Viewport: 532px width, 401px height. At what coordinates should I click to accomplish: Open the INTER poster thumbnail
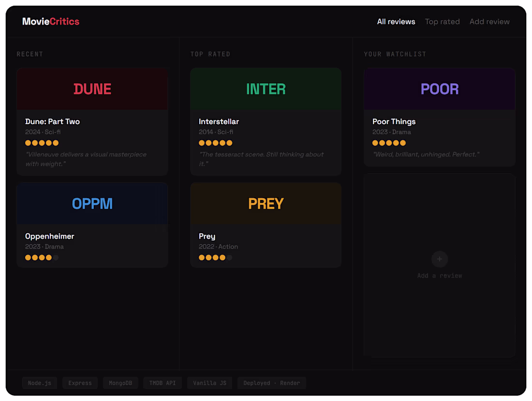(x=266, y=89)
